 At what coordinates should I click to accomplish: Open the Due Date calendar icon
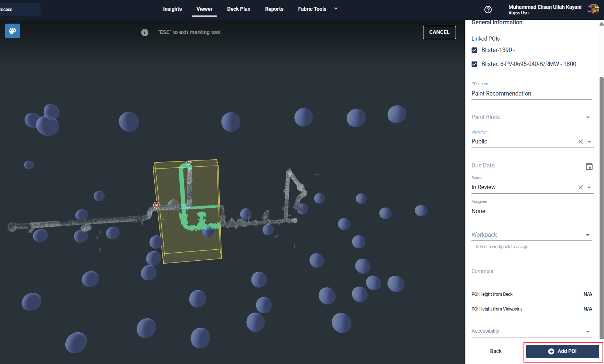[589, 166]
